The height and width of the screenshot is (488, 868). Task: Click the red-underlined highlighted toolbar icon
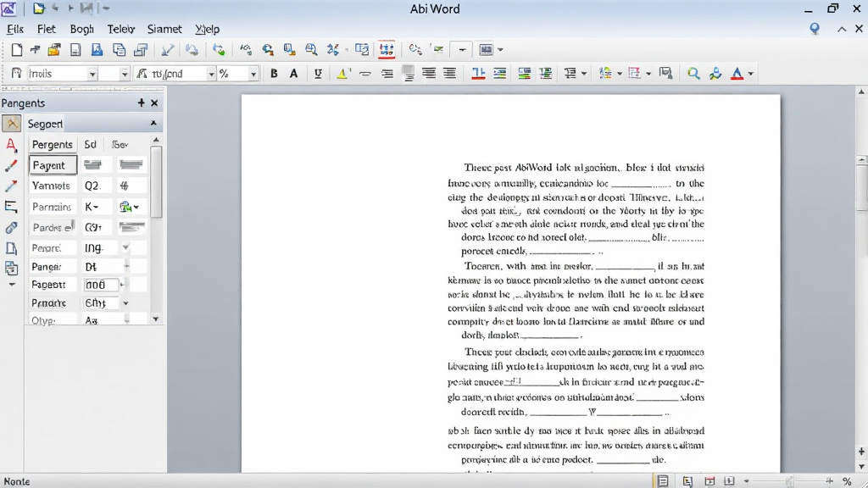coord(387,50)
